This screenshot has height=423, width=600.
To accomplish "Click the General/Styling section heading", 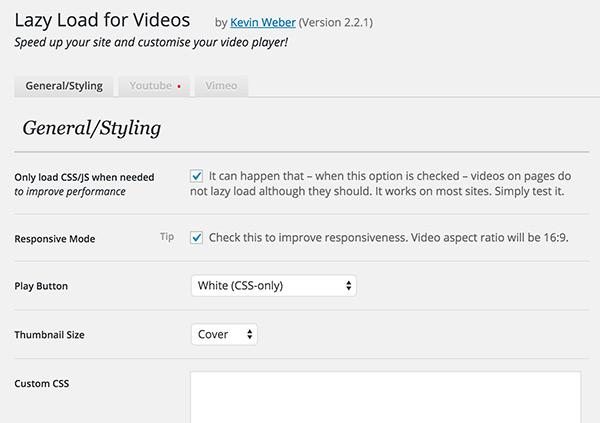I will click(x=91, y=128).
